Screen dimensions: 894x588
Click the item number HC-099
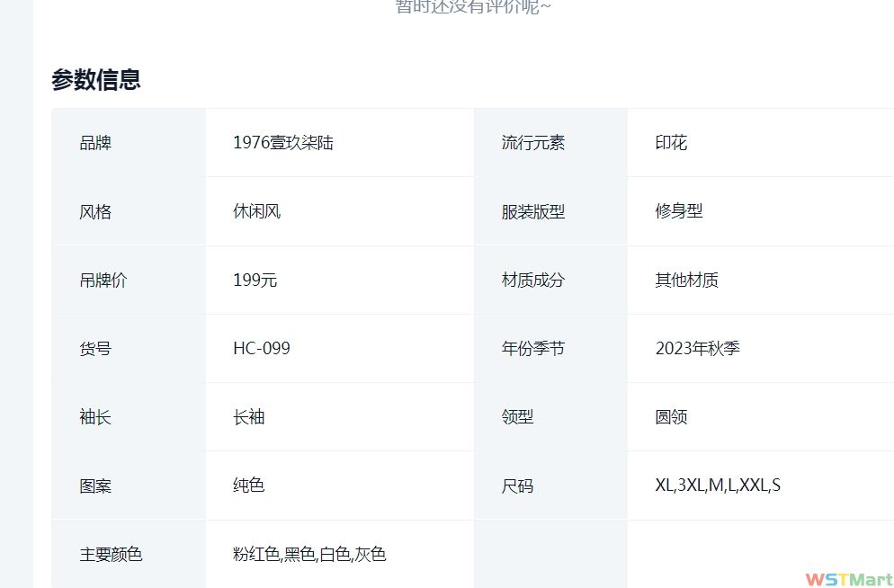(x=261, y=349)
